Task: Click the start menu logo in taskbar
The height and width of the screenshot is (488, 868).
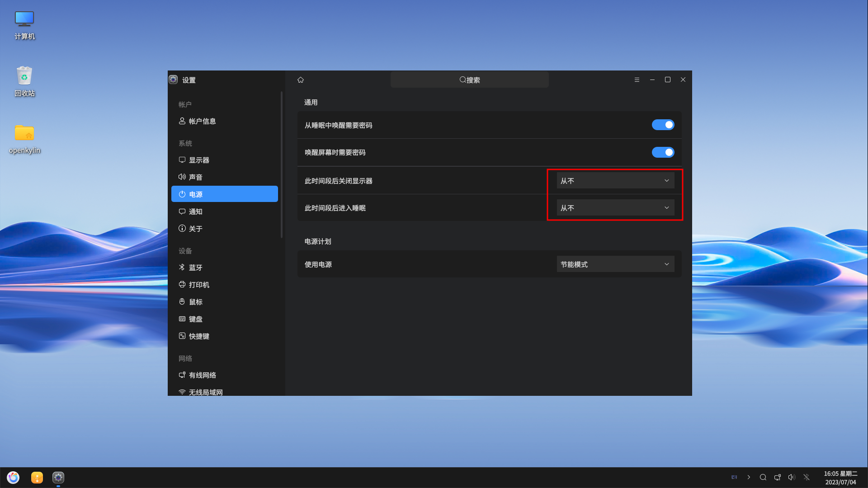Action: [13, 477]
